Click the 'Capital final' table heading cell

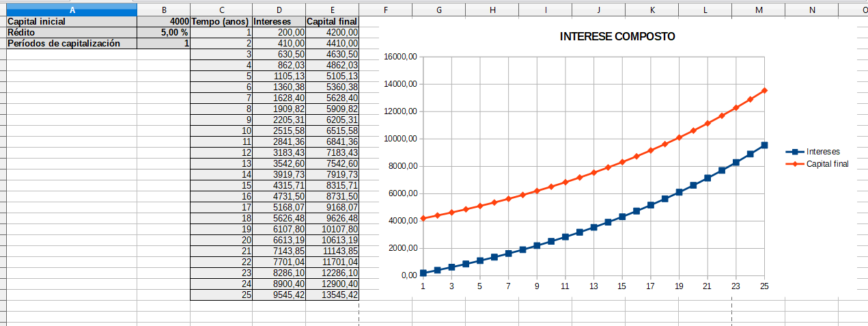(332, 22)
